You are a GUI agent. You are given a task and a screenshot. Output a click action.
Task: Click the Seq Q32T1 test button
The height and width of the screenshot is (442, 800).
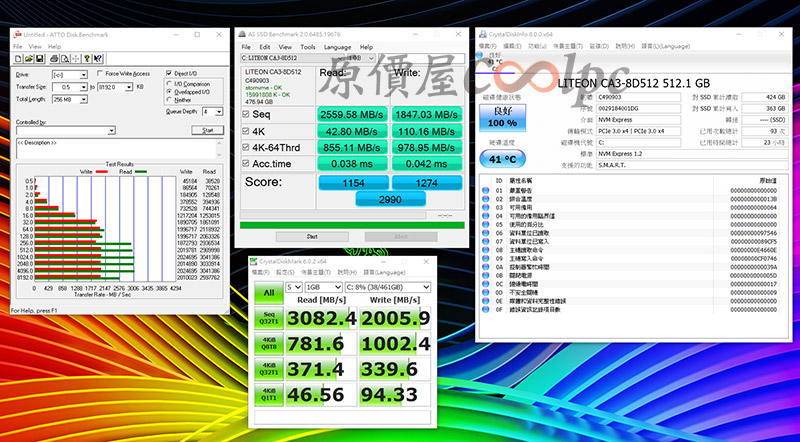(x=269, y=318)
